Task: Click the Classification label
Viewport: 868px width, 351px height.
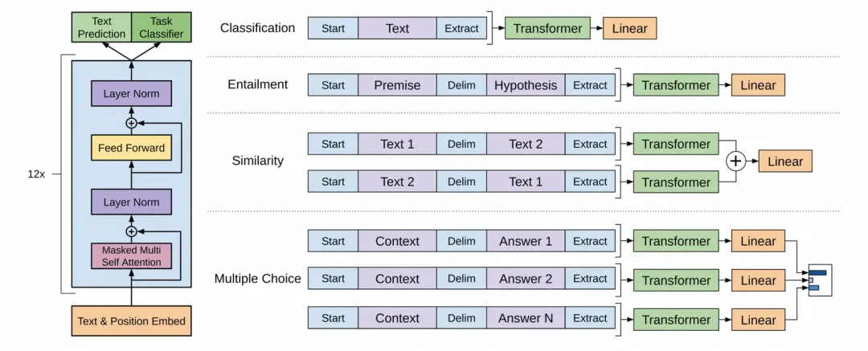Action: pyautogui.click(x=257, y=27)
